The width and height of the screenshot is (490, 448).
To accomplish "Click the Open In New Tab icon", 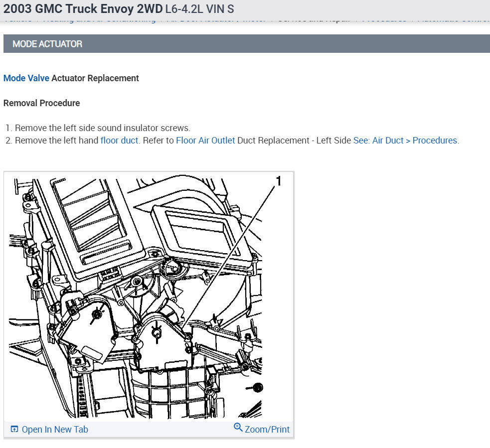I will [x=14, y=429].
